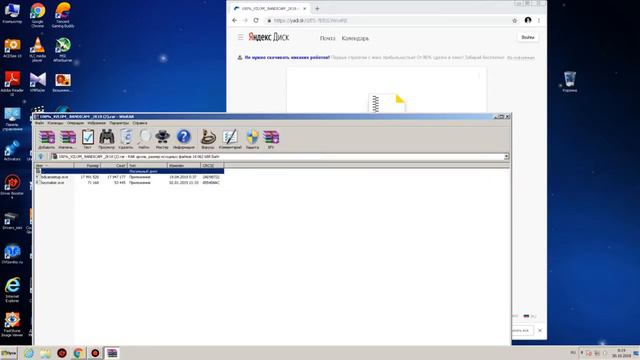
Task: Open a new tab in Chrome
Action: [317, 8]
